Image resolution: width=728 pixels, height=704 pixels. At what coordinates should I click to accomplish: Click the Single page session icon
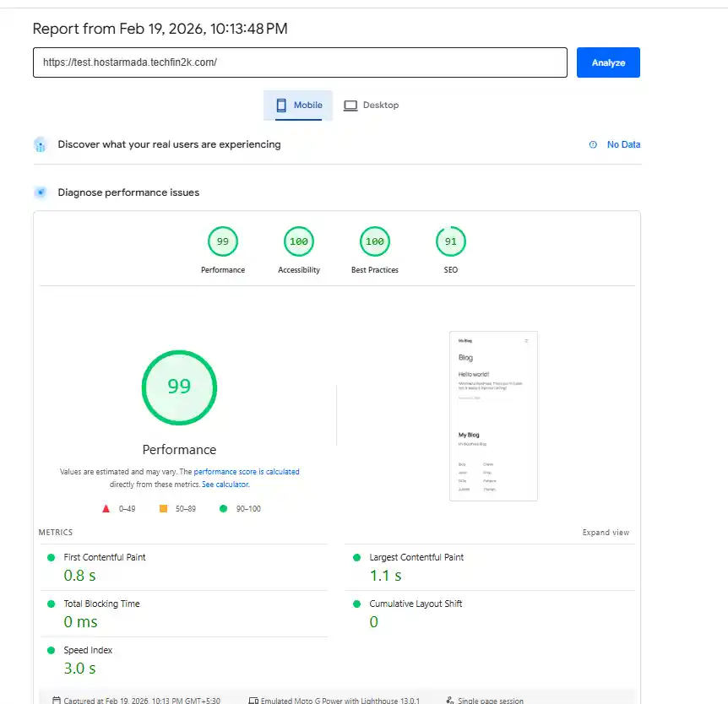click(450, 701)
